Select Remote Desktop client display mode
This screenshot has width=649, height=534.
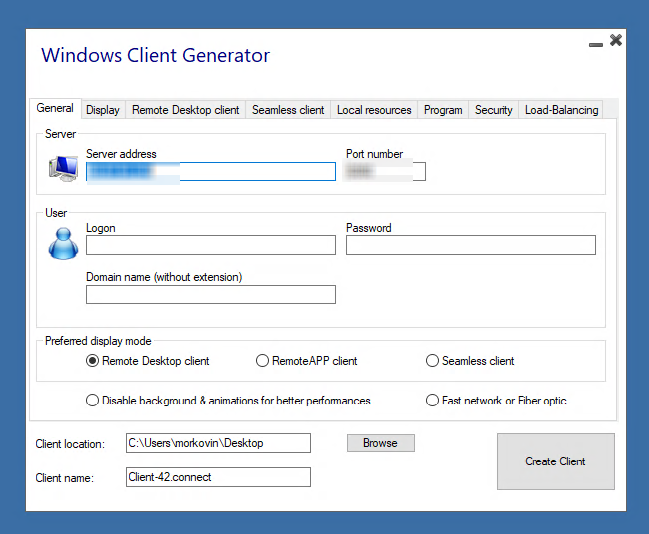coord(93,361)
